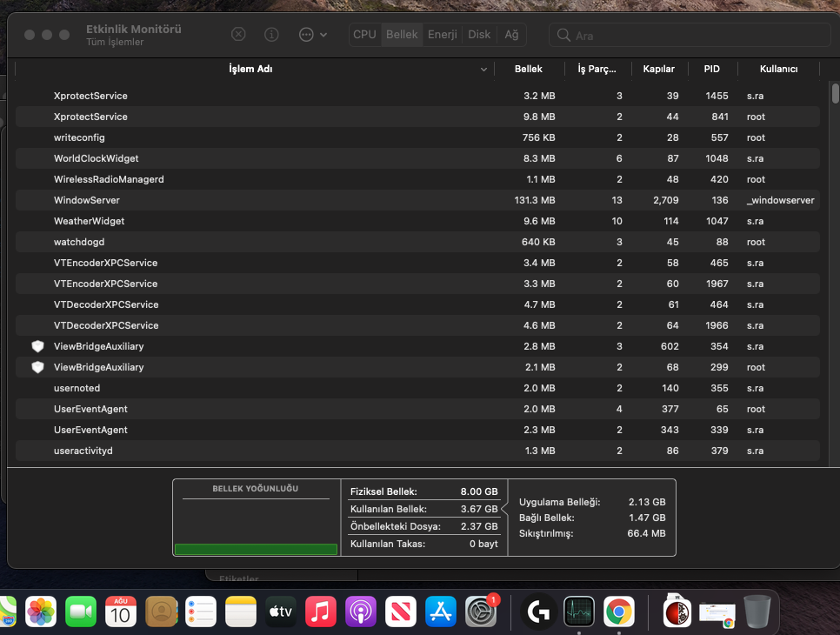
Task: Launch Logitech G HUB from the Dock
Action: pos(538,612)
